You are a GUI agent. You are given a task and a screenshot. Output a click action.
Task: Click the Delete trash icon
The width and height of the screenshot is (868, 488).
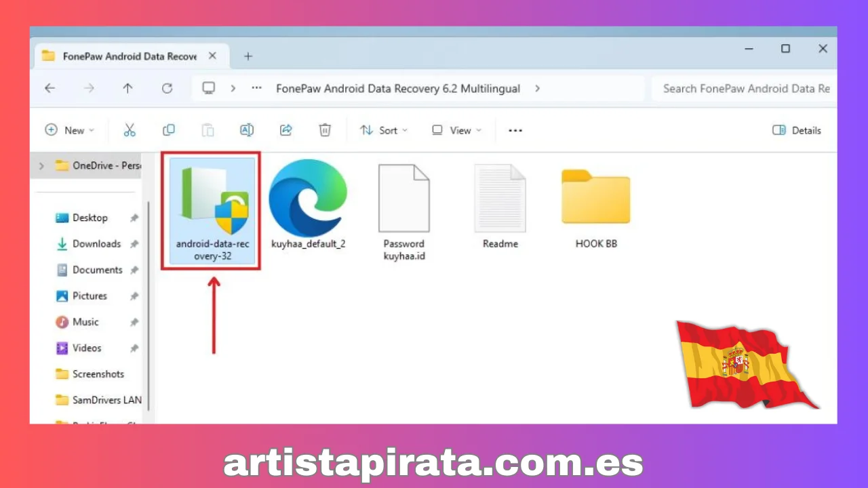click(325, 130)
